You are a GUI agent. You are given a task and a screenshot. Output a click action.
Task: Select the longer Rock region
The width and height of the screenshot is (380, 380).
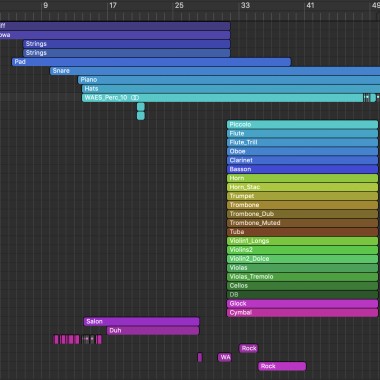click(x=282, y=367)
